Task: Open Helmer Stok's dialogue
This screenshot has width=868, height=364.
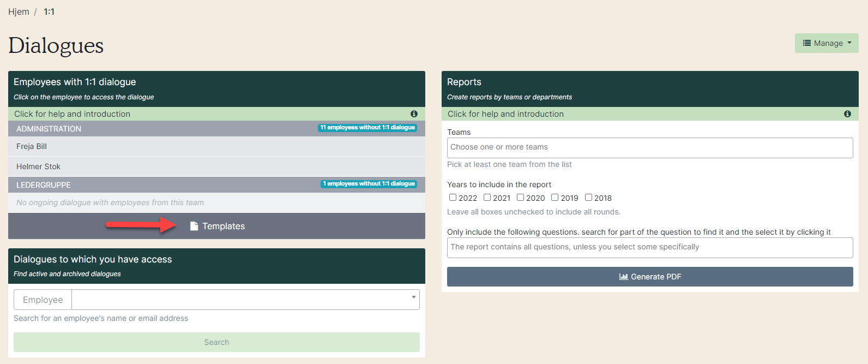Action: (216, 166)
